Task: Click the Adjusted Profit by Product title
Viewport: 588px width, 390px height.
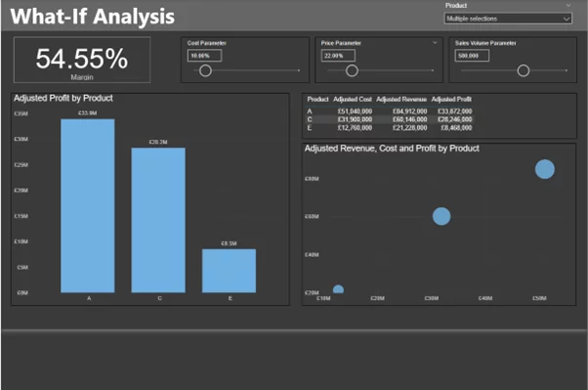Action: point(63,99)
